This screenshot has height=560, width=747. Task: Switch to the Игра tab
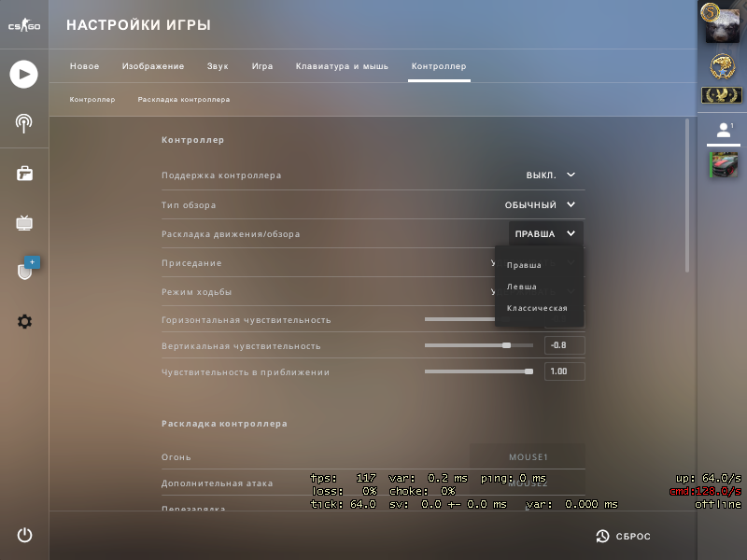tap(262, 66)
